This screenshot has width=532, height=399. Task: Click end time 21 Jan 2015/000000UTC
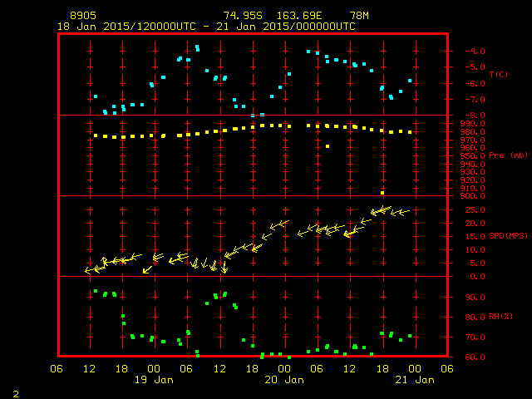click(286, 27)
